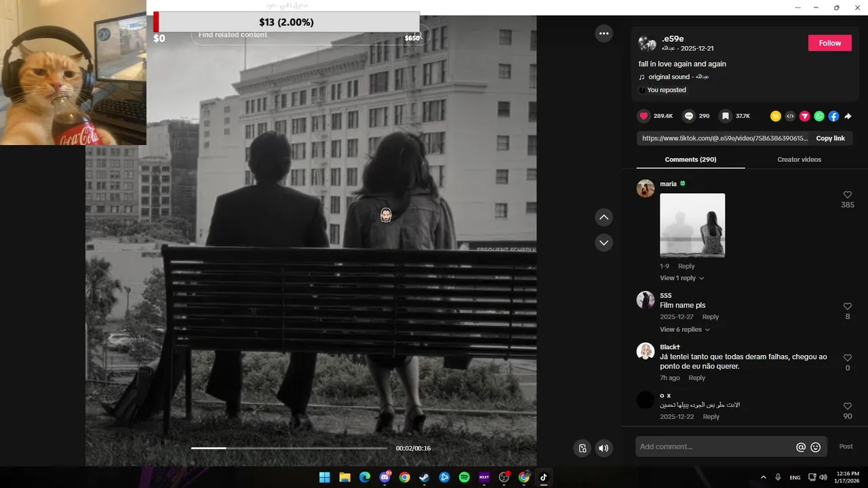Share the video to Facebook
Image resolution: width=868 pixels, height=488 pixels.
pyautogui.click(x=833, y=116)
